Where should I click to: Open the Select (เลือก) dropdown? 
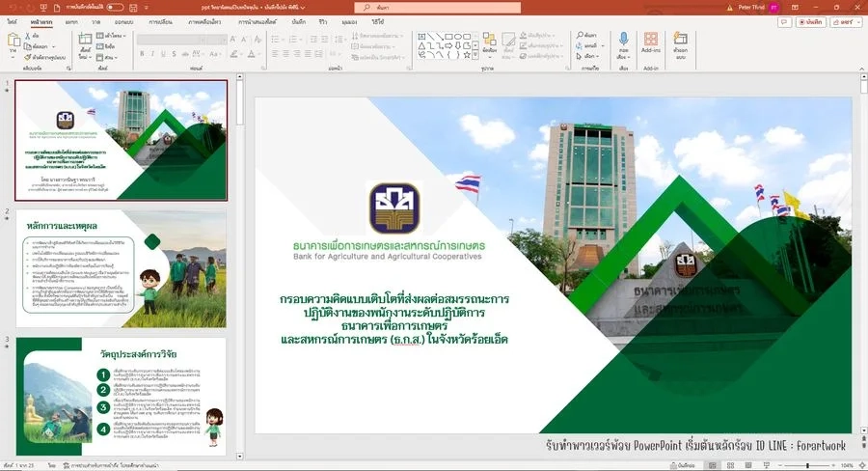coord(587,56)
